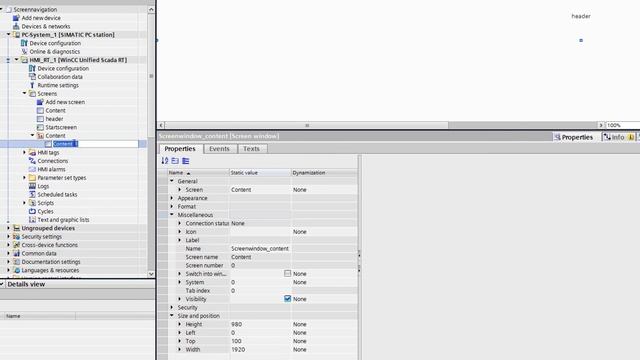Open the Collaboration data icon

pos(32,77)
